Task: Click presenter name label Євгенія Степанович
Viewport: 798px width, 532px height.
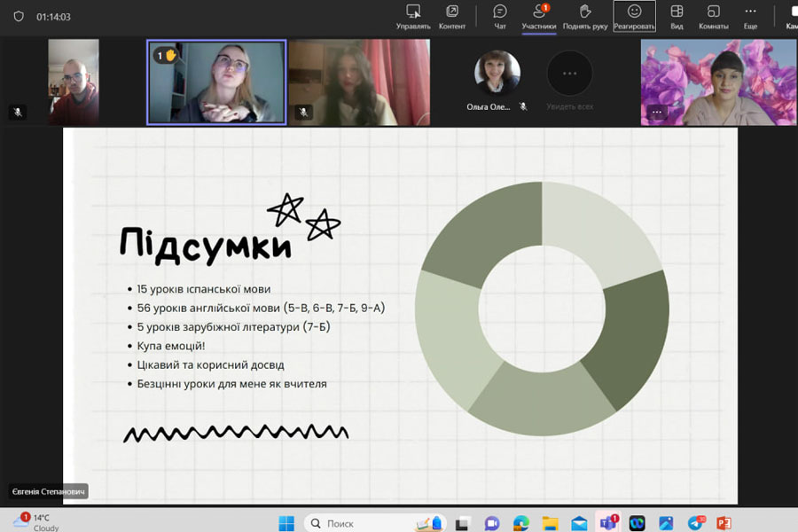Action: (x=49, y=491)
